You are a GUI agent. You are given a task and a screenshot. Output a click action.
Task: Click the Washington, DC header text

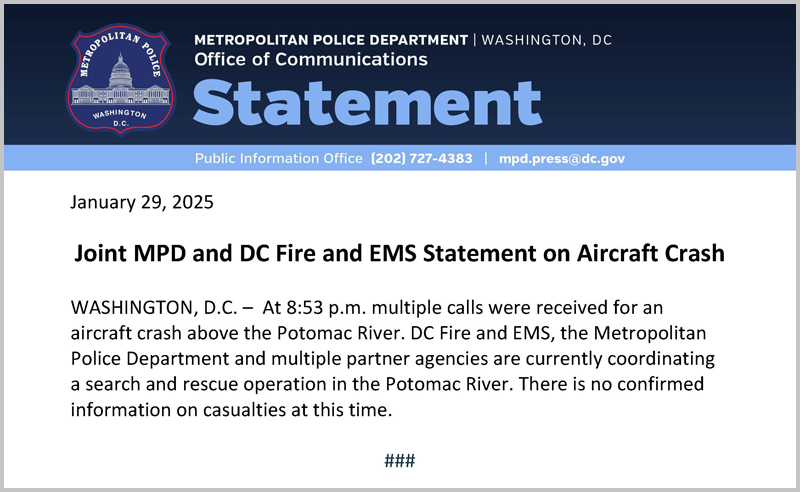point(546,40)
